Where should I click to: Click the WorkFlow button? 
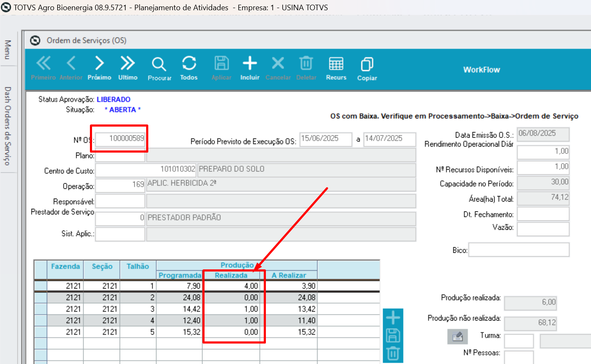click(x=481, y=70)
